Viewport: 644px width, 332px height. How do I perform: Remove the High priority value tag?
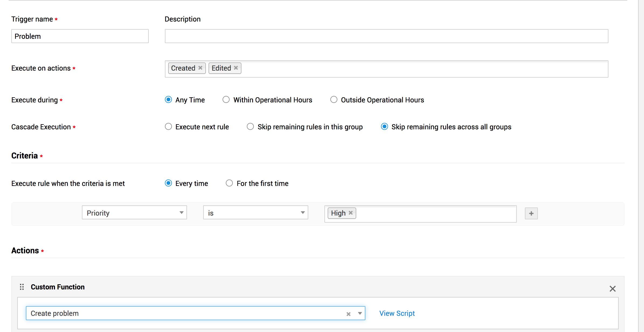point(351,213)
